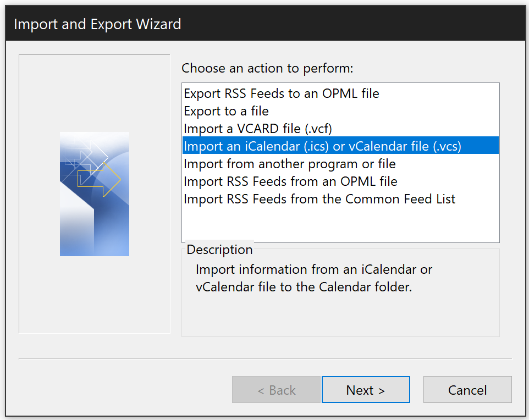The width and height of the screenshot is (529, 420).
Task: Choose "Import RSS Feeds from the Common Feed List"
Action: 319,199
